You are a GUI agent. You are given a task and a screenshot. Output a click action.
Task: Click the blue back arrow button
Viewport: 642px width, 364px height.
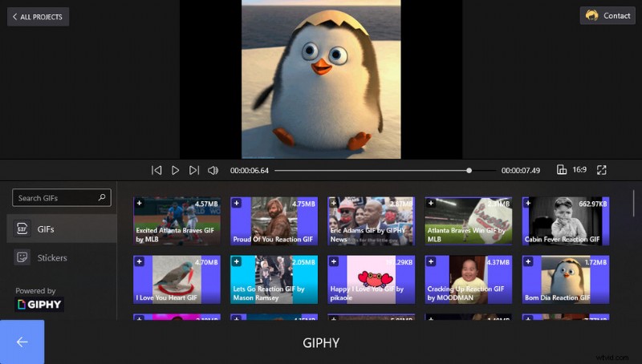point(22,342)
